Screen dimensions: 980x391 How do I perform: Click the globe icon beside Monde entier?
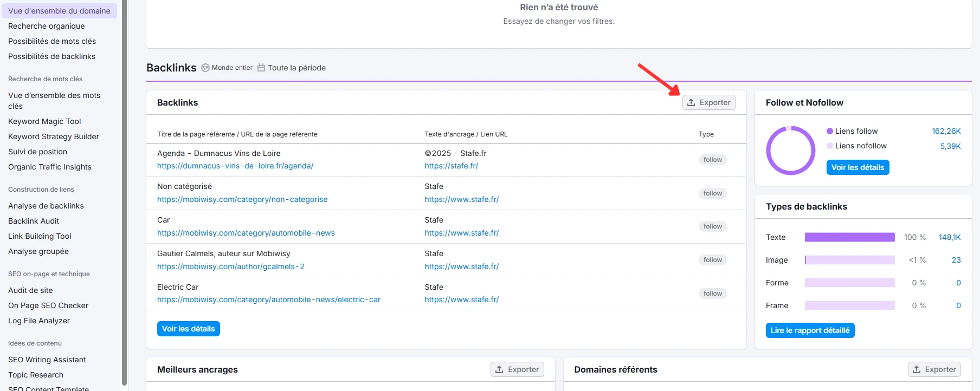click(205, 68)
